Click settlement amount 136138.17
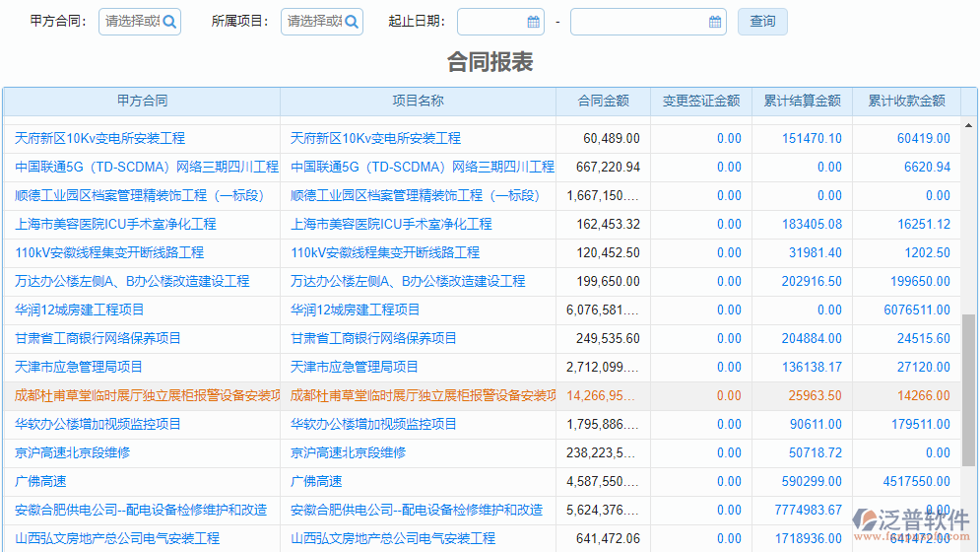 point(812,368)
